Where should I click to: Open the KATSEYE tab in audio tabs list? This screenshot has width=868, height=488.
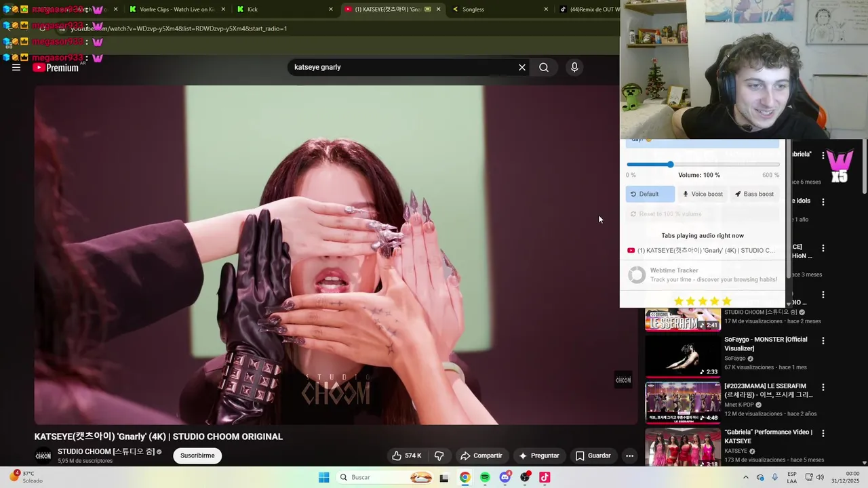coord(702,251)
